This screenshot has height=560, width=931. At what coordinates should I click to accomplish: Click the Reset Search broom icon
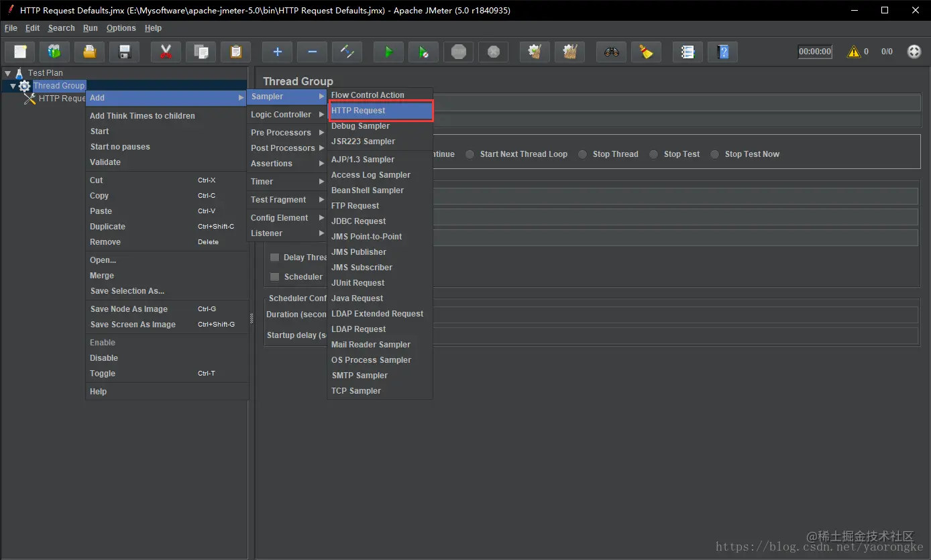(646, 52)
